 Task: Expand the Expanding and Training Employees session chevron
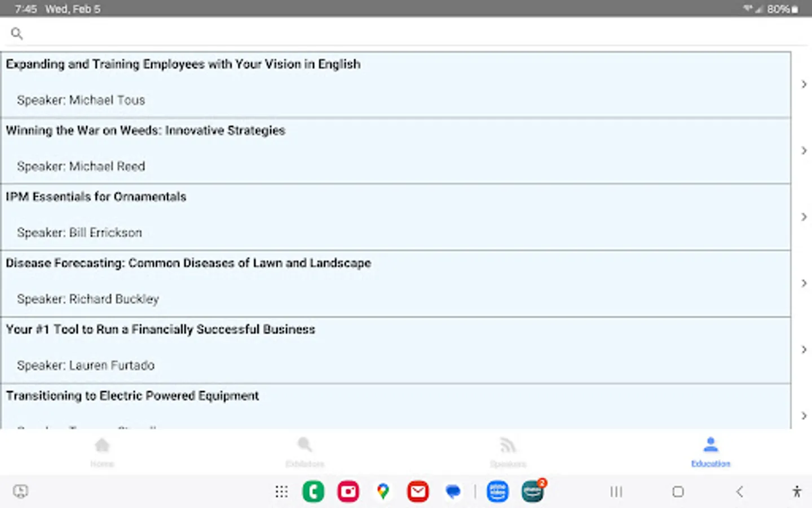pyautogui.click(x=803, y=84)
